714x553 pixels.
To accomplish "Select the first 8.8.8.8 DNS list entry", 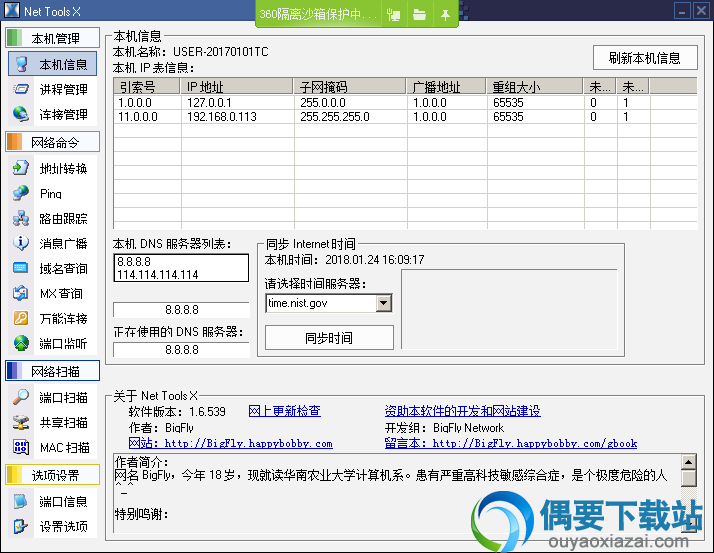I will coord(134,261).
